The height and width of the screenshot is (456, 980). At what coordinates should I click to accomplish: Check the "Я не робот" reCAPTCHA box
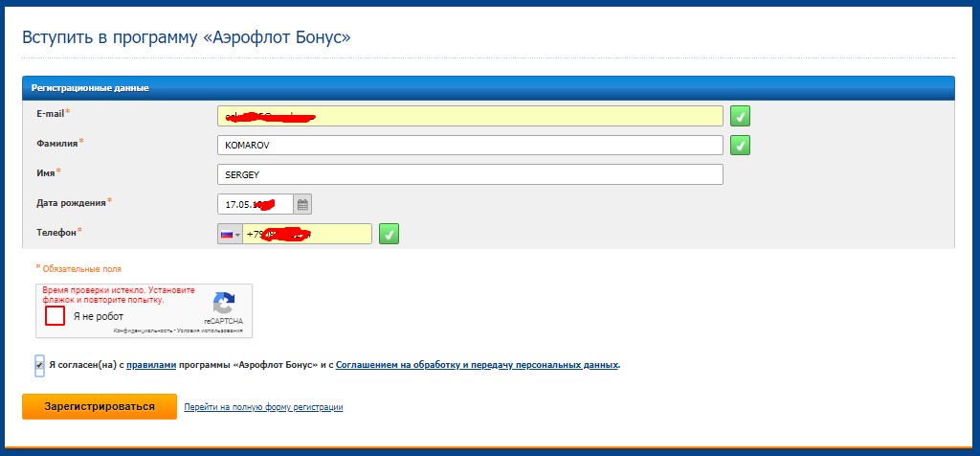[x=56, y=316]
